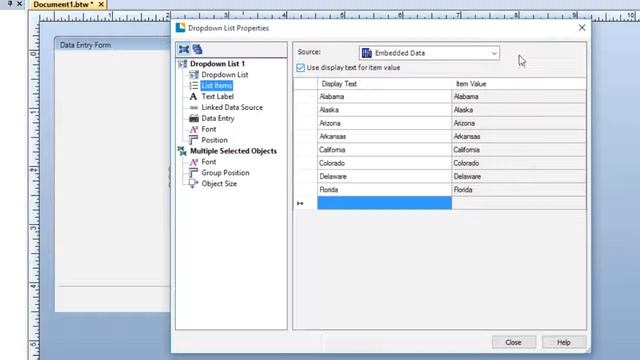
Task: Select the Delaware display text cell
Action: (384, 176)
